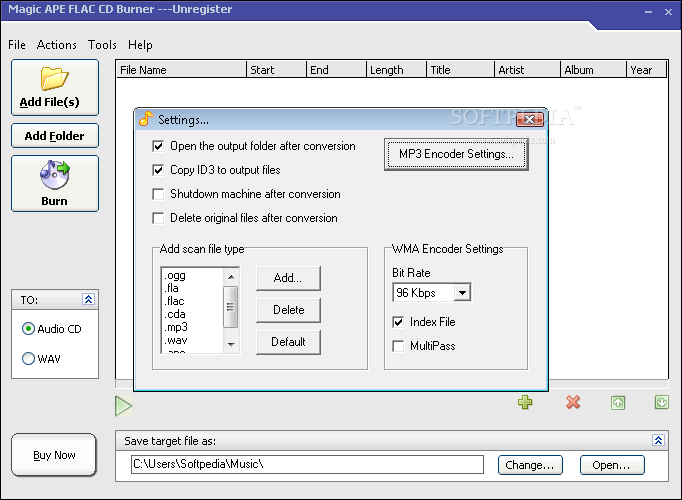This screenshot has height=500, width=682.
Task: Click the Title column header
Action: pyautogui.click(x=461, y=70)
